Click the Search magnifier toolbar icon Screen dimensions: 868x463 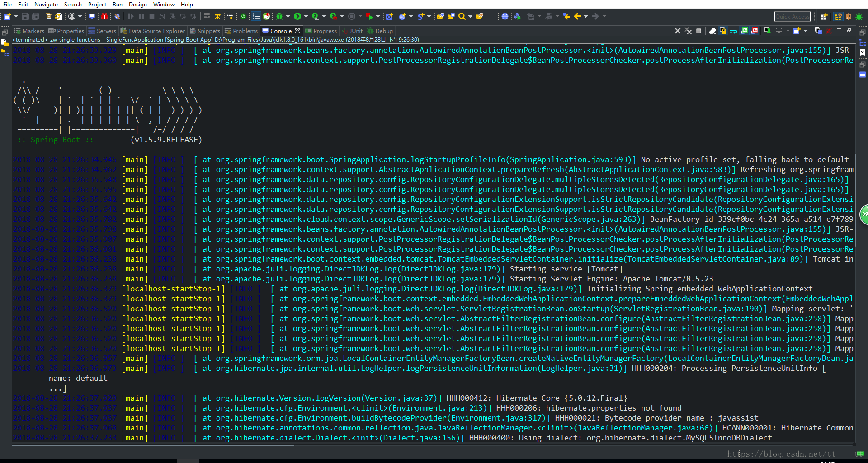click(462, 17)
